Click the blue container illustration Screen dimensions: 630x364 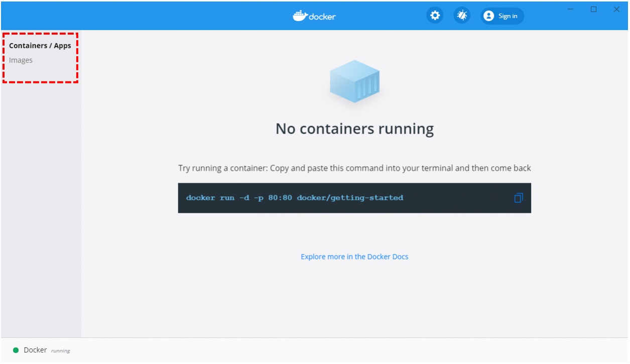tap(354, 81)
